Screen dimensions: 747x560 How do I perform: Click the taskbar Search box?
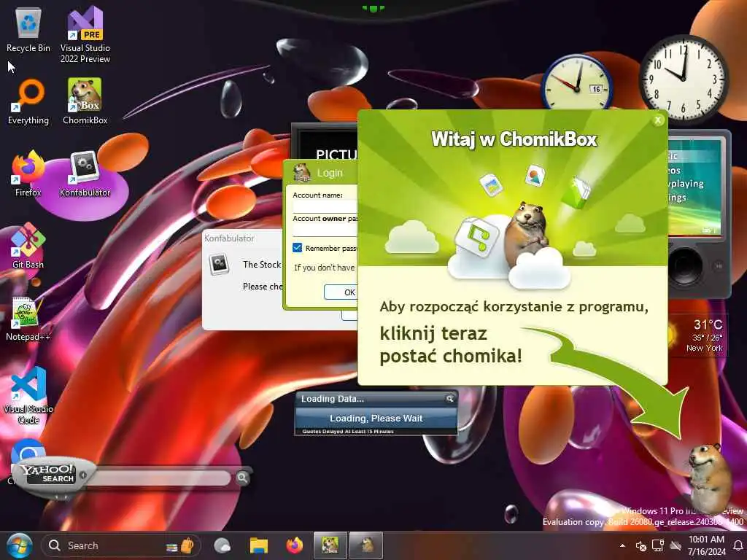(x=120, y=545)
